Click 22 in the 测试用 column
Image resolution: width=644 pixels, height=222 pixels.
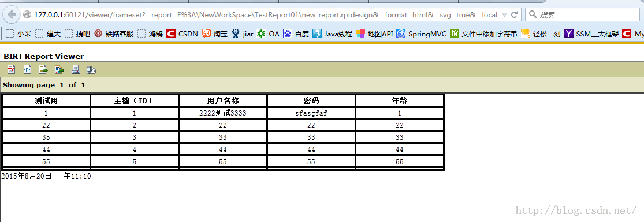click(46, 125)
